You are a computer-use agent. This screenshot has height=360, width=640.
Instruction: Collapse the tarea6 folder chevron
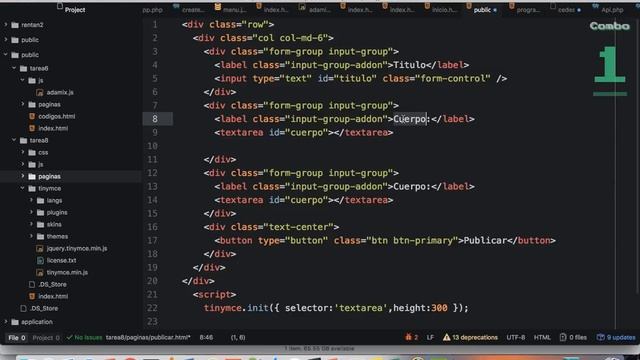pyautogui.click(x=14, y=68)
